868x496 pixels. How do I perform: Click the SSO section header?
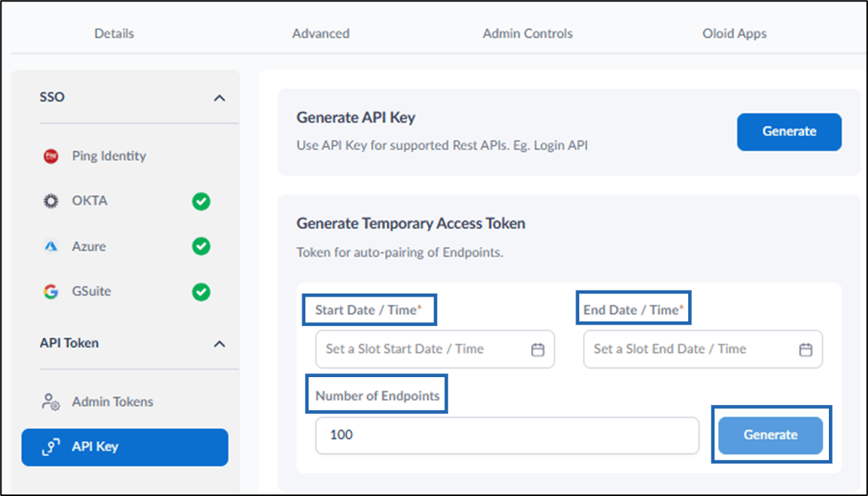point(52,97)
